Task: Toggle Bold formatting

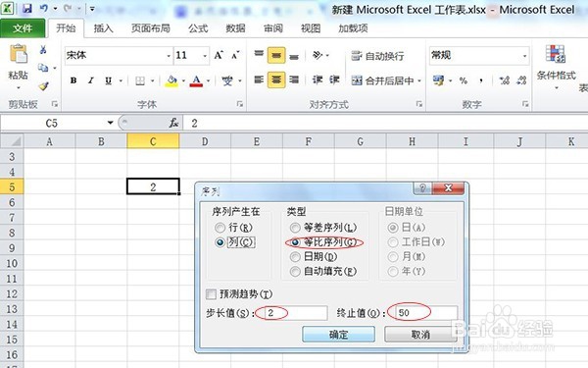Action: tap(73, 80)
